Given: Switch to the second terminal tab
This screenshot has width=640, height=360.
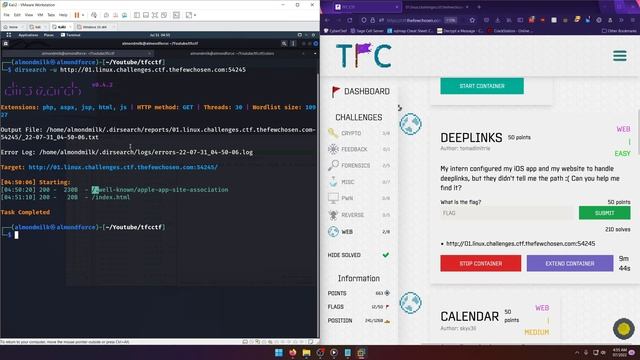Looking at the screenshot, I should 232,53.
